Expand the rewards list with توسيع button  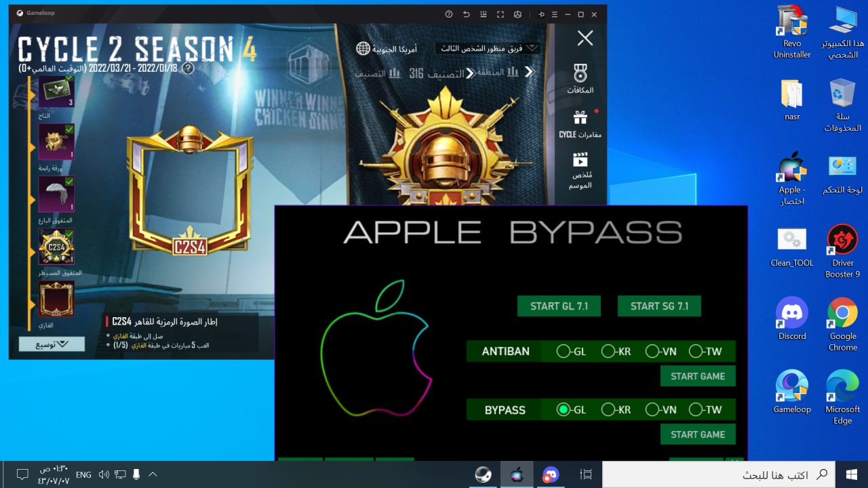(x=52, y=344)
